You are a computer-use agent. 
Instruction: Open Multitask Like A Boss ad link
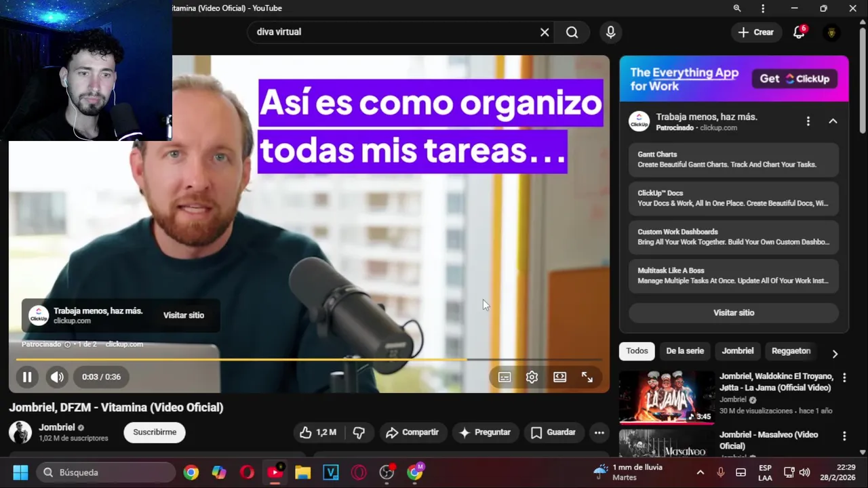coord(734,275)
